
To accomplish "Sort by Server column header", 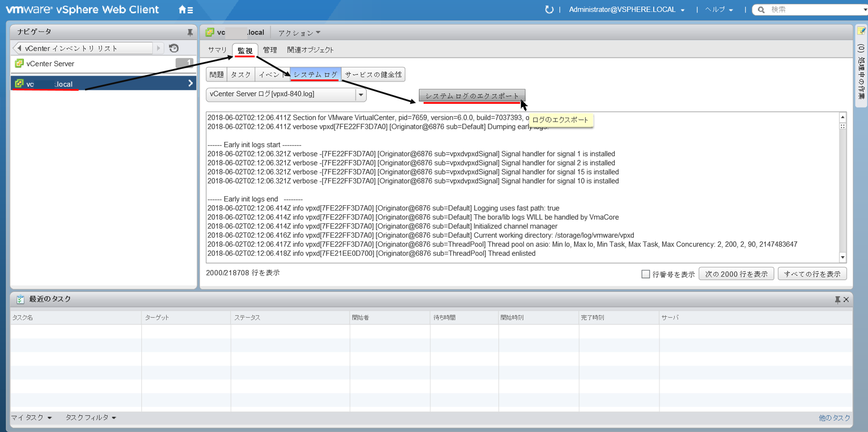I will (756, 318).
